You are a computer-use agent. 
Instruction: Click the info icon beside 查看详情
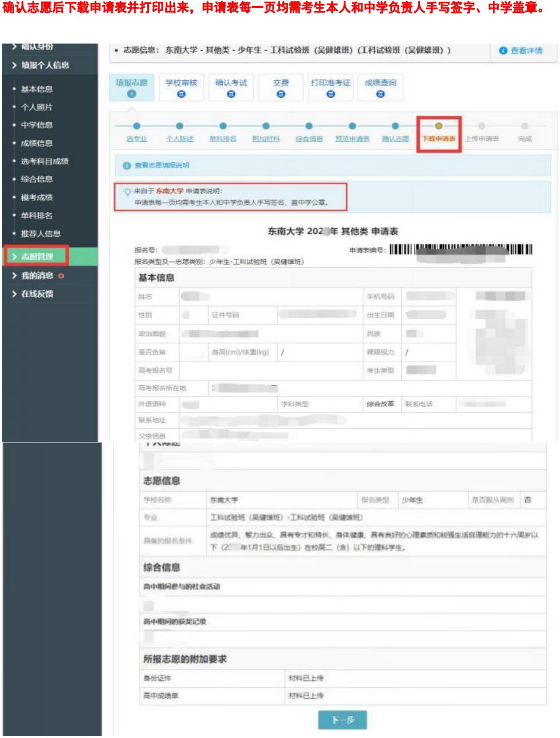(503, 51)
